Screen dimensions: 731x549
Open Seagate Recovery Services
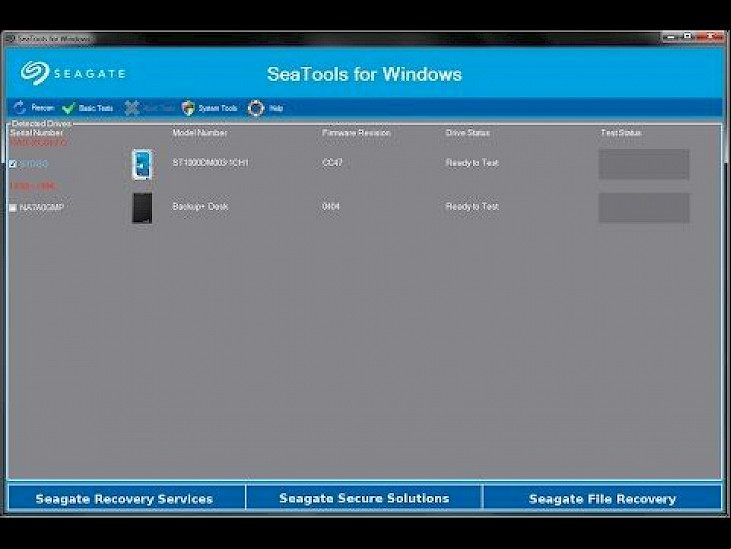click(126, 498)
